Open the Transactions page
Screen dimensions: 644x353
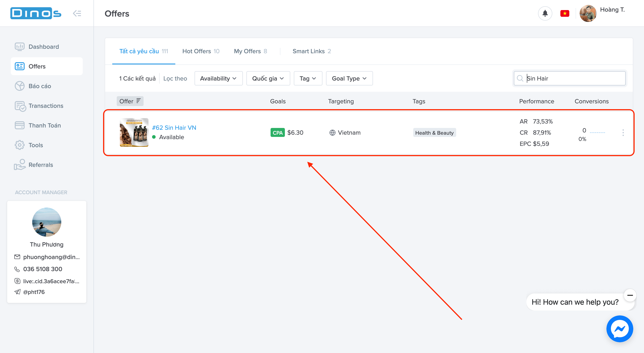point(47,106)
